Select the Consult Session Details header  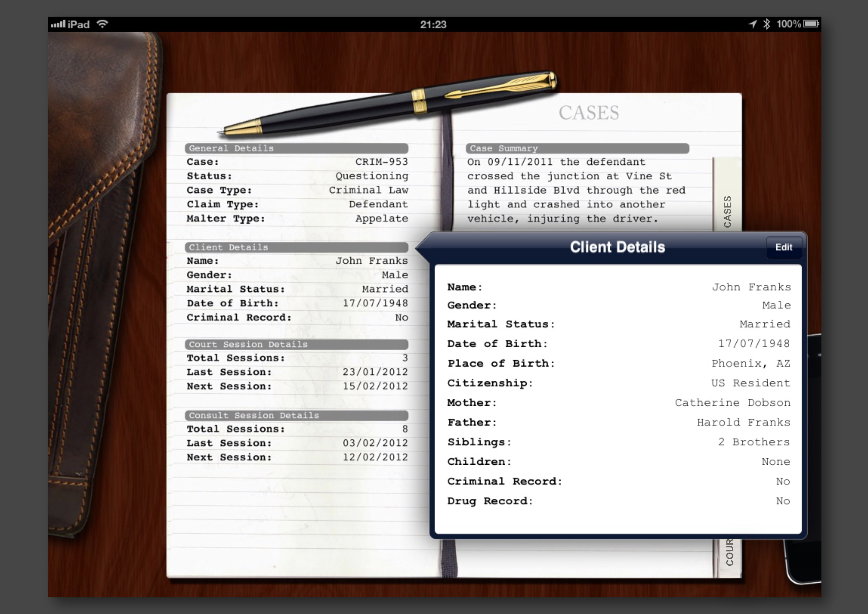296,415
